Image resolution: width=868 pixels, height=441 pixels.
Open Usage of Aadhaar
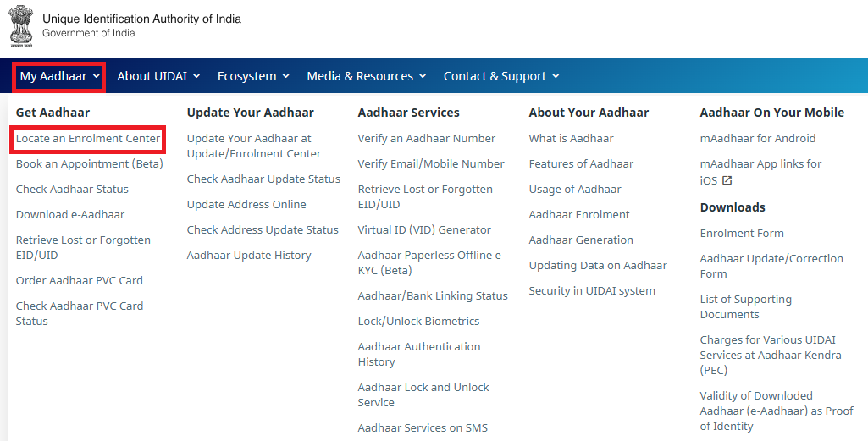[x=575, y=190]
